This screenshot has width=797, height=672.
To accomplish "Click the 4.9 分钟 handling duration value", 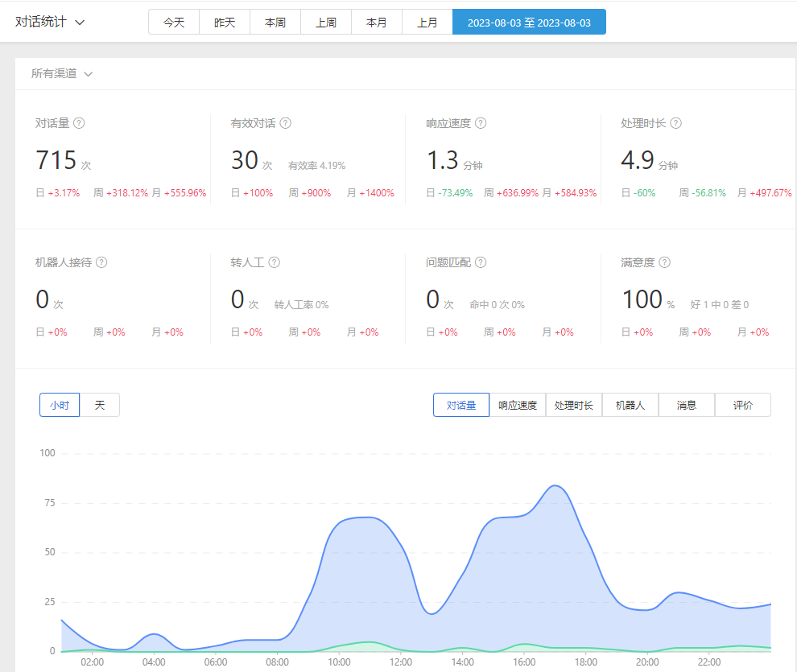I will pyautogui.click(x=649, y=160).
